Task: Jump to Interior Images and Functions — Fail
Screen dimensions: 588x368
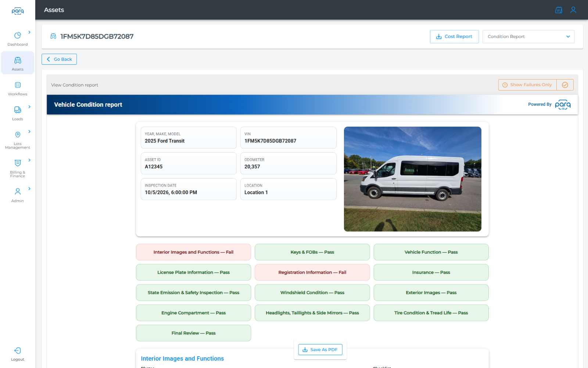Action: click(x=193, y=252)
